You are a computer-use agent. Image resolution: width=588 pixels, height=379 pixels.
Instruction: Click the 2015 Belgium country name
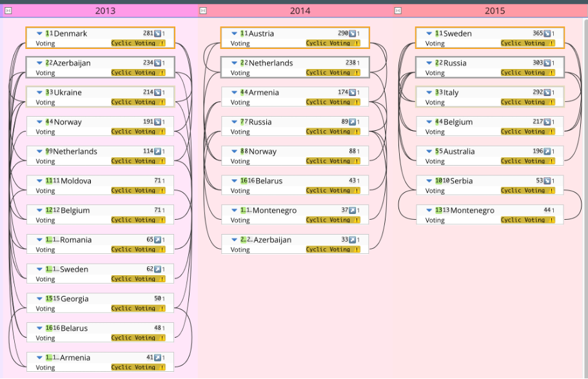pyautogui.click(x=458, y=122)
